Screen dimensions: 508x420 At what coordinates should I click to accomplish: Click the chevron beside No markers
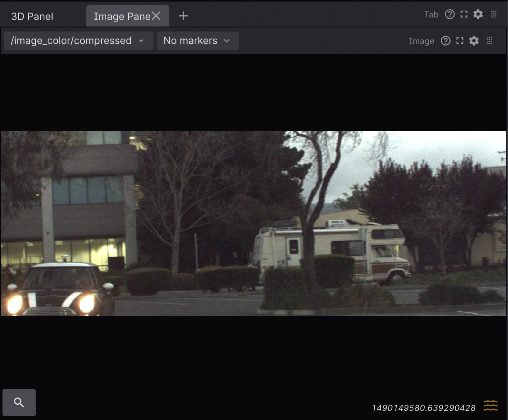tap(227, 41)
